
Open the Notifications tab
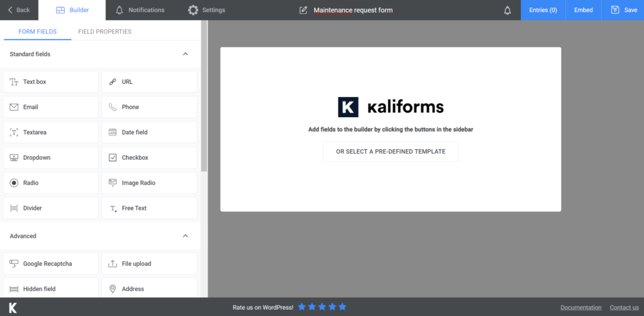tap(140, 10)
